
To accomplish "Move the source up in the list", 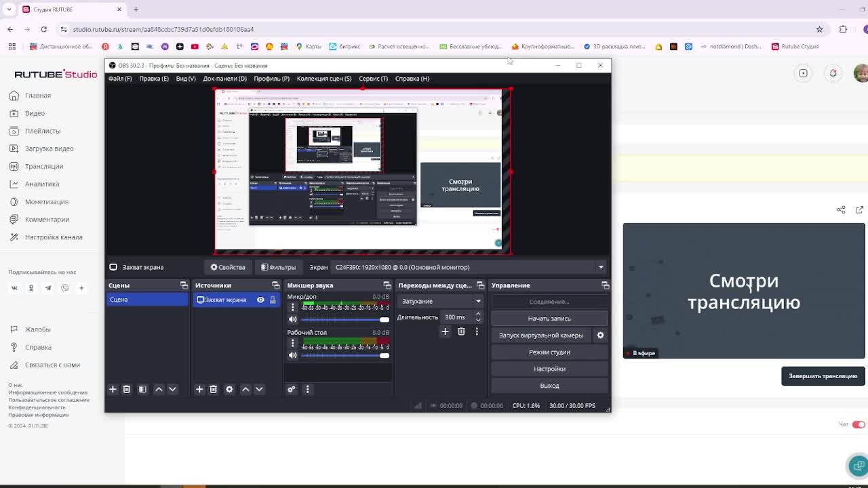I will [x=245, y=389].
